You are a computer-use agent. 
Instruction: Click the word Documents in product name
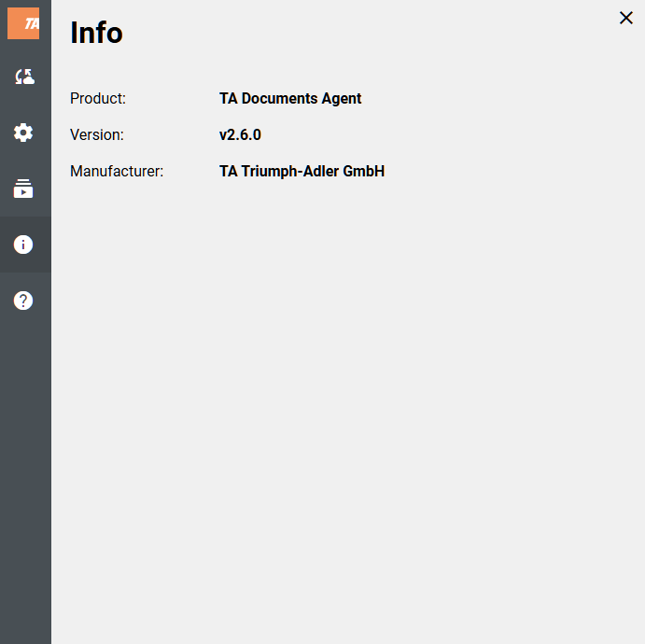coord(278,98)
